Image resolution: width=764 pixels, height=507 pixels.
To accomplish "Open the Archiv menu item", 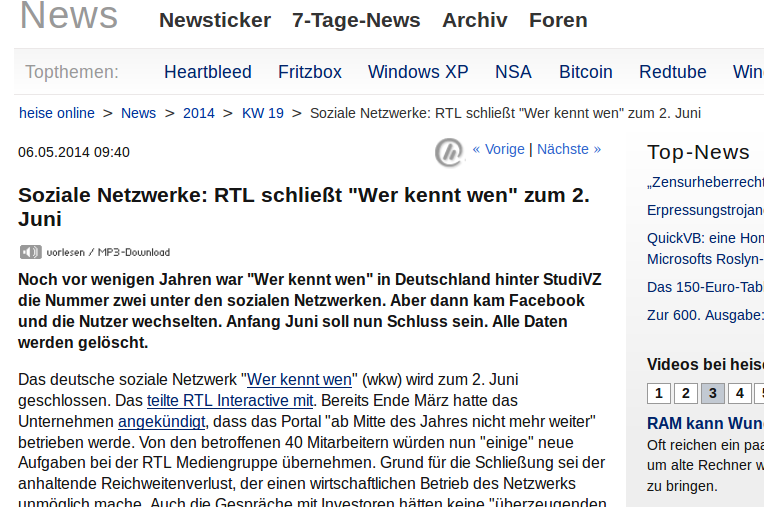I will [475, 20].
